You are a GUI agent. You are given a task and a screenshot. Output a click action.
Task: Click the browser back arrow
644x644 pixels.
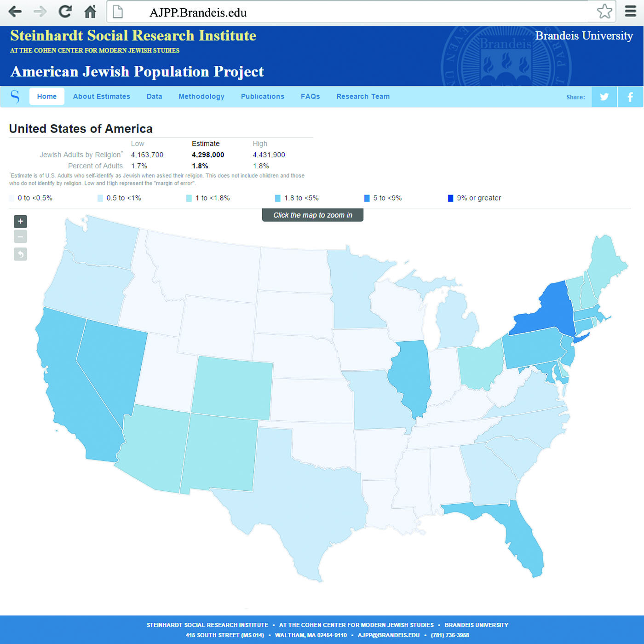tap(15, 12)
